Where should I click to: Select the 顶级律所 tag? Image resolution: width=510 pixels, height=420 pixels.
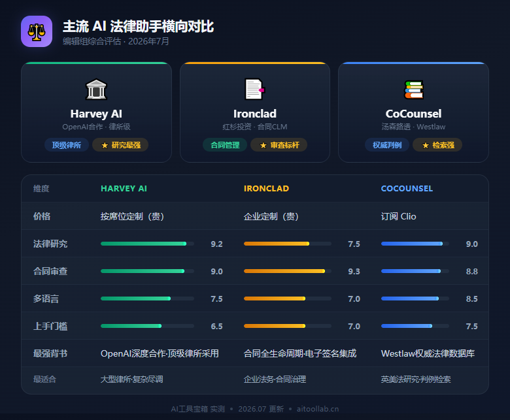(67, 145)
